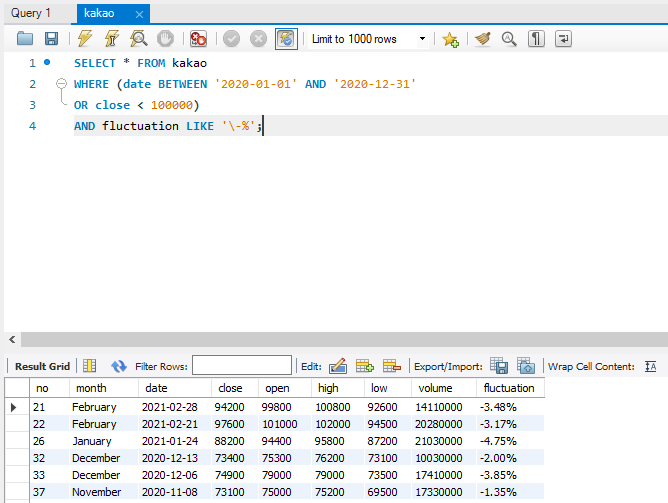Place cursor on line 4 LIKE keyword

coord(200,126)
